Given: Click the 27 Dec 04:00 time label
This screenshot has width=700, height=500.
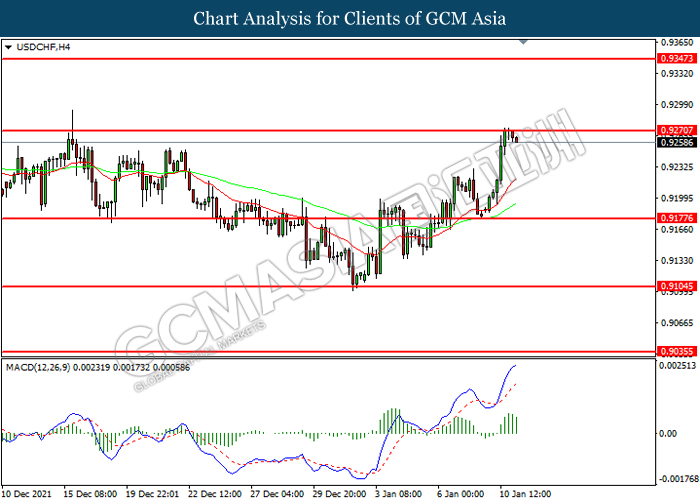Looking at the screenshot, I should tap(277, 494).
